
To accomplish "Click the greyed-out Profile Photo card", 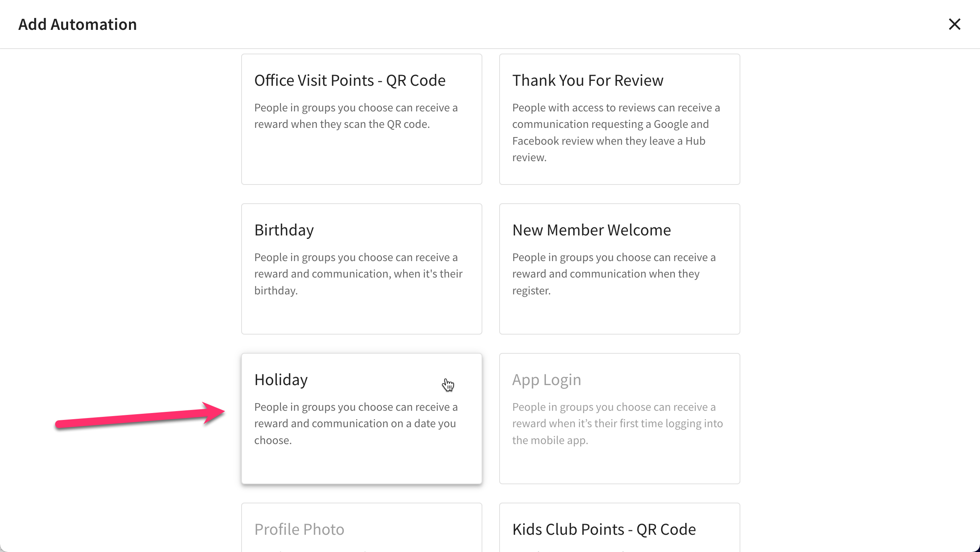I will pyautogui.click(x=361, y=528).
